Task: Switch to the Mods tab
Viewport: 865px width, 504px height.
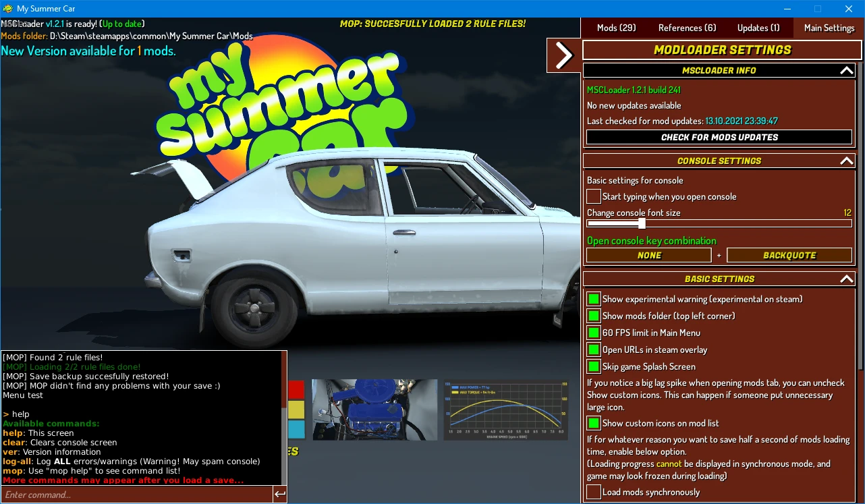Action: pyautogui.click(x=615, y=28)
